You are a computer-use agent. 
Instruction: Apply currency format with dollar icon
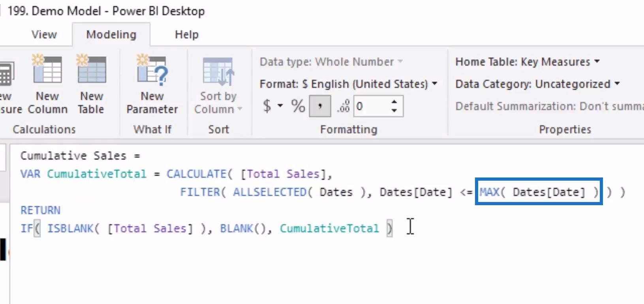(x=267, y=106)
